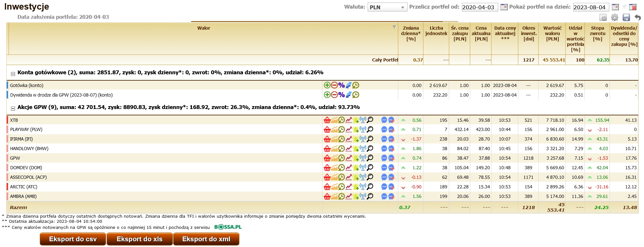This screenshot has height=247, width=644.
Task: Click the blue transfer arrows for Gotówka (konto)
Action: click(349, 85)
